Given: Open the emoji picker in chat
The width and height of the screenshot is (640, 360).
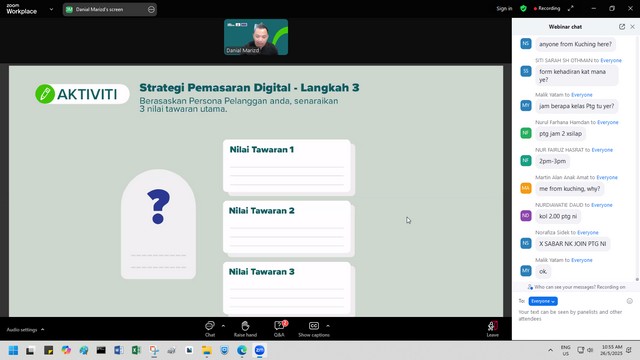Looking at the screenshot, I should pyautogui.click(x=629, y=301).
